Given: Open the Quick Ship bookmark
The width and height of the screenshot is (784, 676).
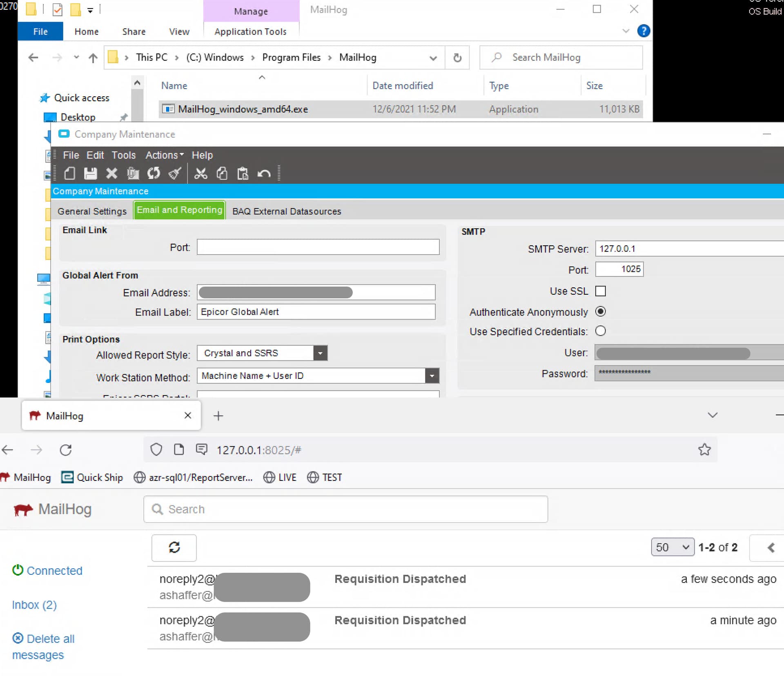Looking at the screenshot, I should (x=92, y=477).
